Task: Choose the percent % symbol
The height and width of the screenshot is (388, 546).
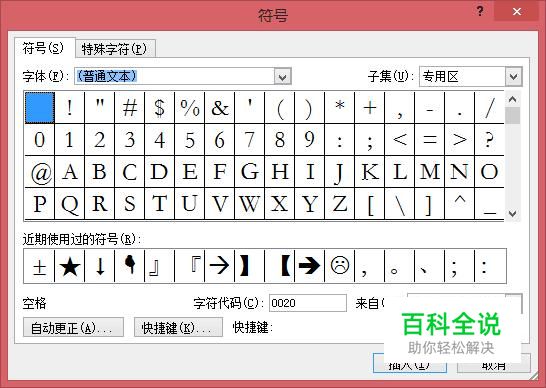Action: pos(189,108)
